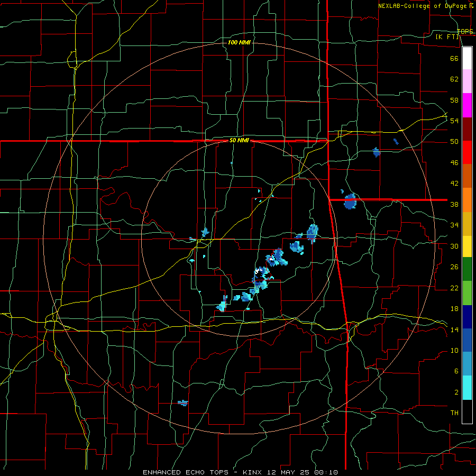Click the legend value '10'
This screenshot has height=476, width=476.
pyautogui.click(x=454, y=351)
